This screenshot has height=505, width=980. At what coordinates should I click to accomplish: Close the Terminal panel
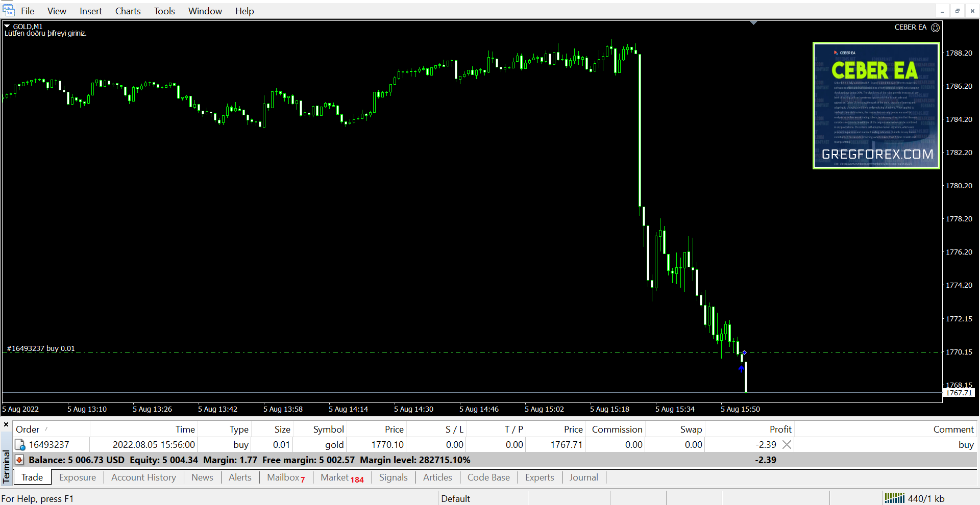pyautogui.click(x=6, y=424)
